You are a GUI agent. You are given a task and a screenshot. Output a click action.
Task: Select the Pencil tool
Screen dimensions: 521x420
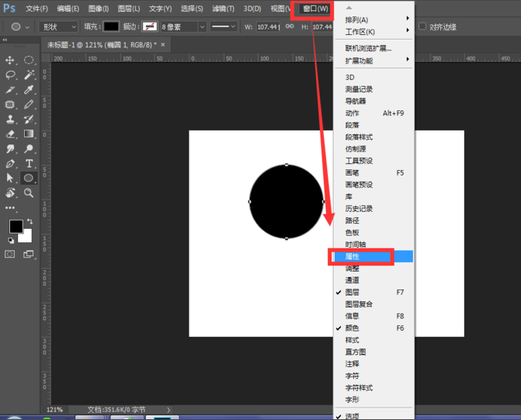(x=29, y=105)
